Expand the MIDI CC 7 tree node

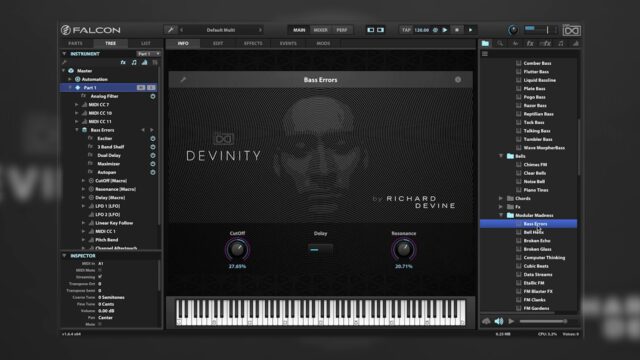(76, 104)
